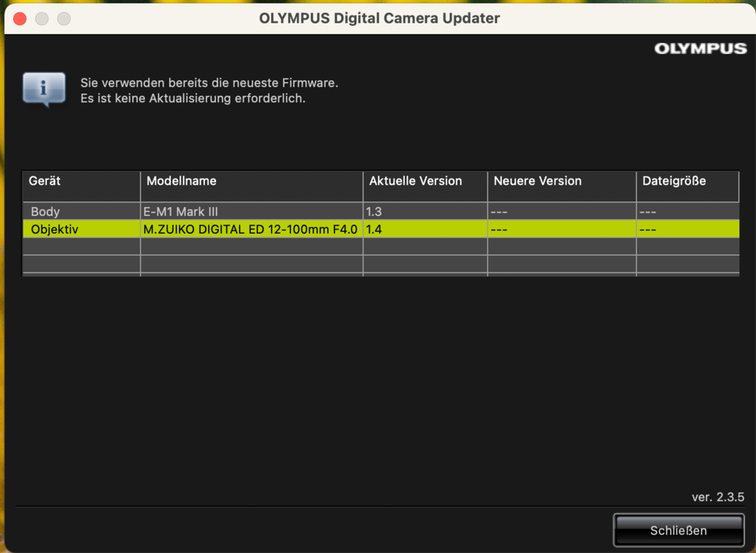Click the OLYMPUS Digital Camera Updater title
This screenshot has width=756, height=553.
(x=379, y=19)
